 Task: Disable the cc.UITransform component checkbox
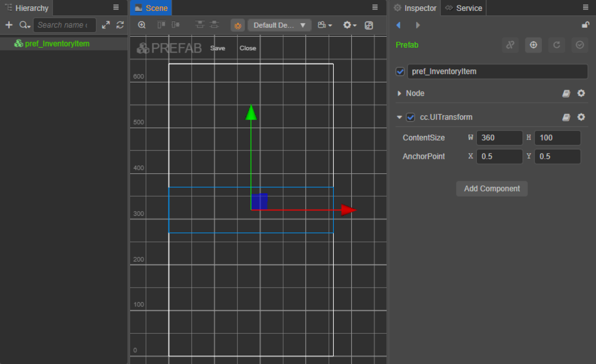[x=410, y=117]
